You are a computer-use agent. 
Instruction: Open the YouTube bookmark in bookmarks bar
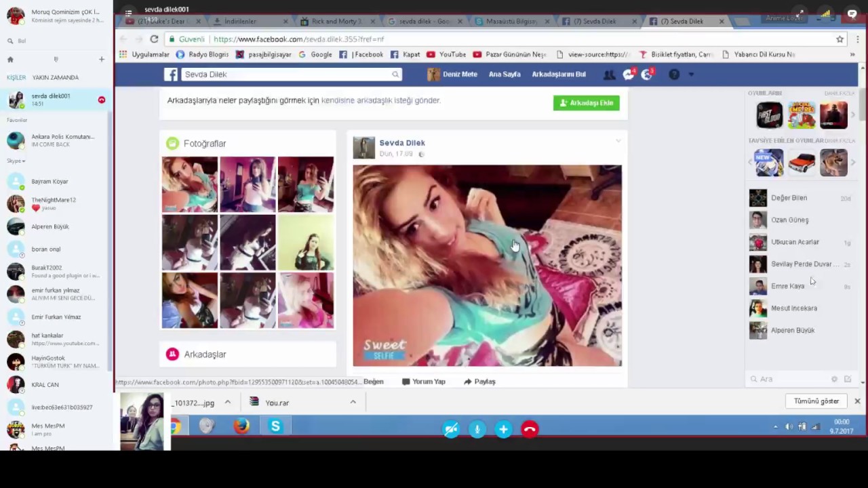(x=446, y=54)
